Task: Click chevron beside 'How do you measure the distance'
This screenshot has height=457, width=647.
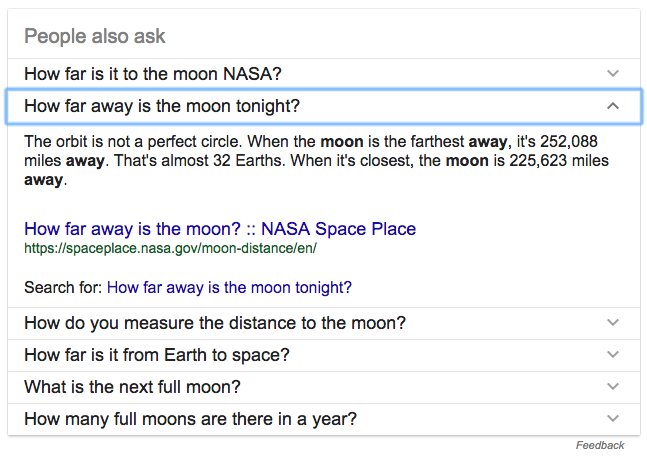Action: point(613,323)
